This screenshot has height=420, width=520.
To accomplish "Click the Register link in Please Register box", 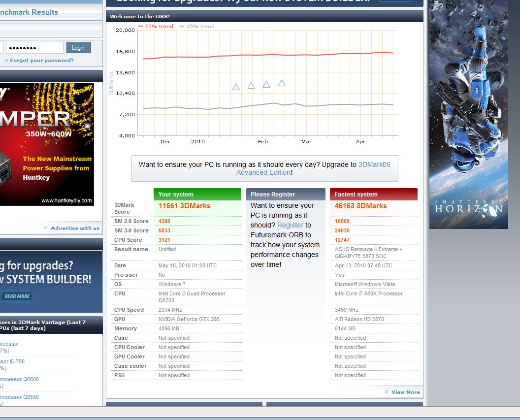I will (290, 225).
